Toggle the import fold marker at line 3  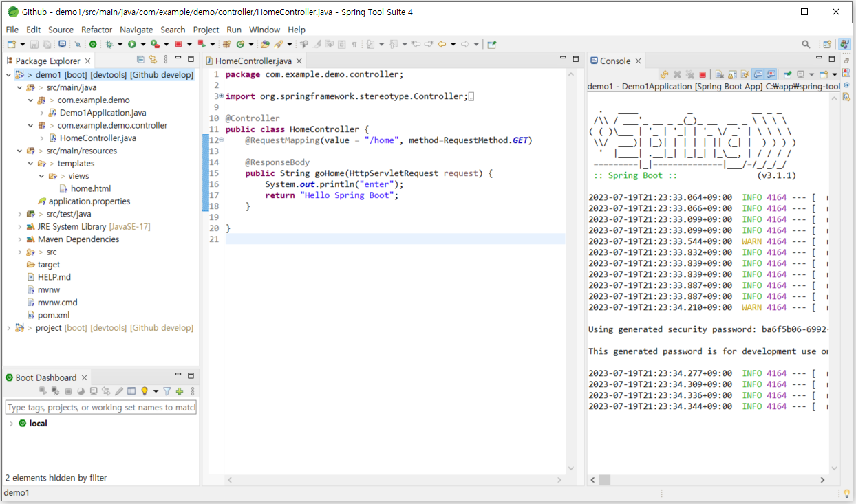(222, 96)
